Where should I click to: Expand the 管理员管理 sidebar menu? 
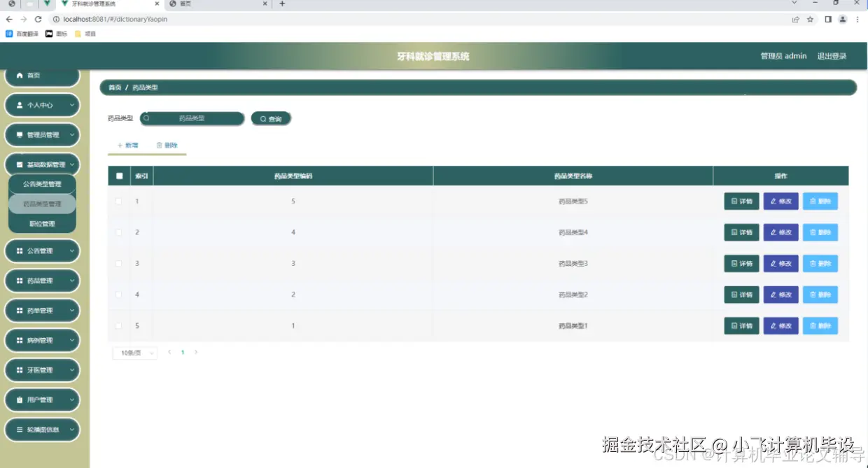(x=42, y=135)
